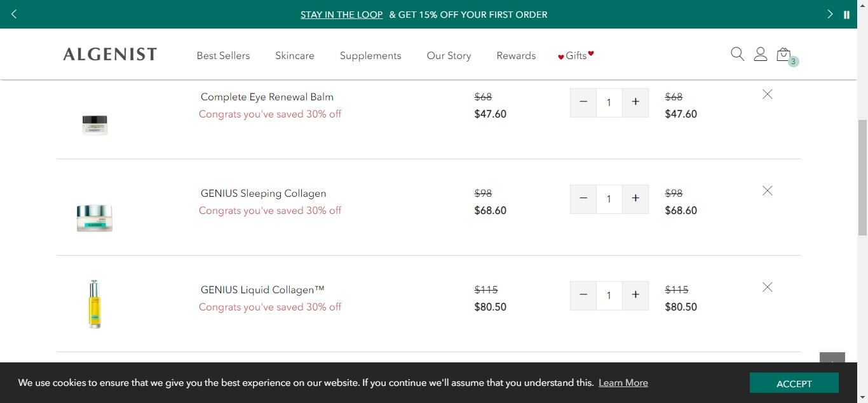The height and width of the screenshot is (403, 868).
Task: Click savings message under GENIUS Liquid Collagen
Action: [270, 307]
